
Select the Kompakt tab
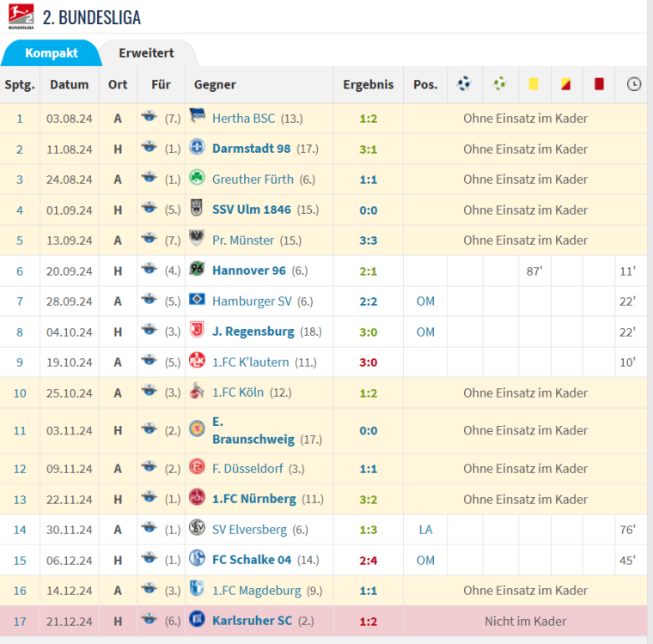52,53
